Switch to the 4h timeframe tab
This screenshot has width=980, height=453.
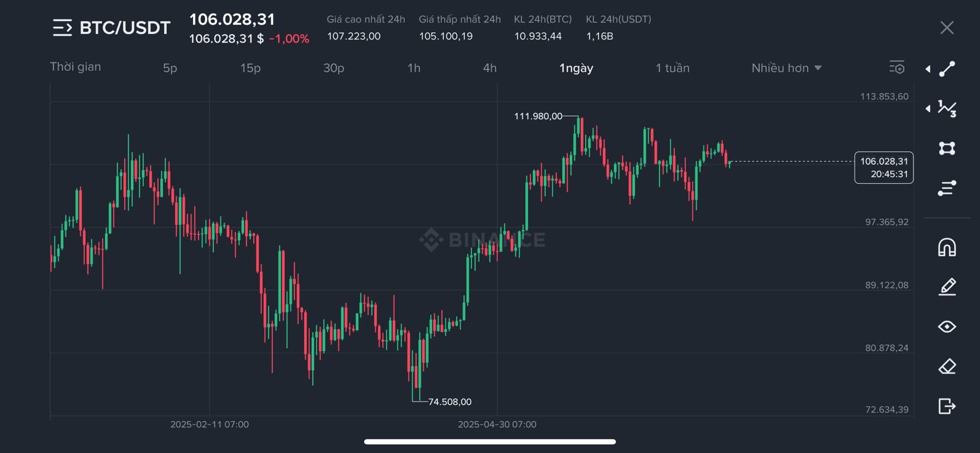coord(489,68)
